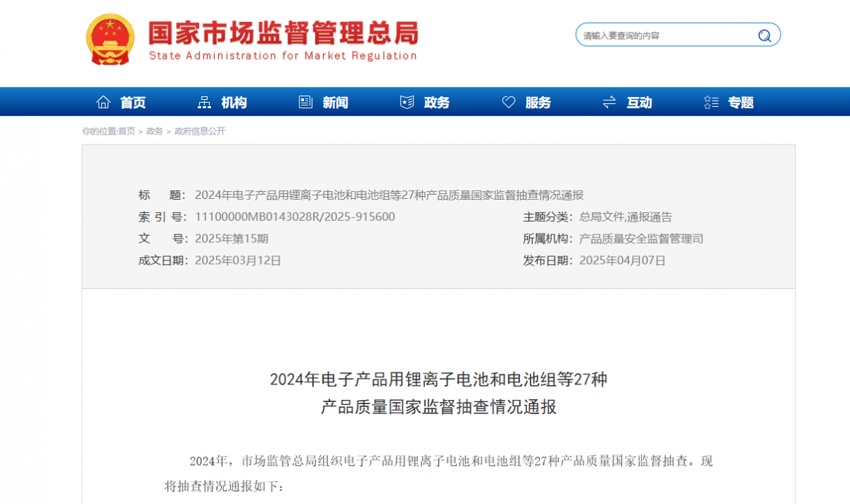Open the 专题 navigation section
This screenshot has height=504, width=850.
coord(739,101)
